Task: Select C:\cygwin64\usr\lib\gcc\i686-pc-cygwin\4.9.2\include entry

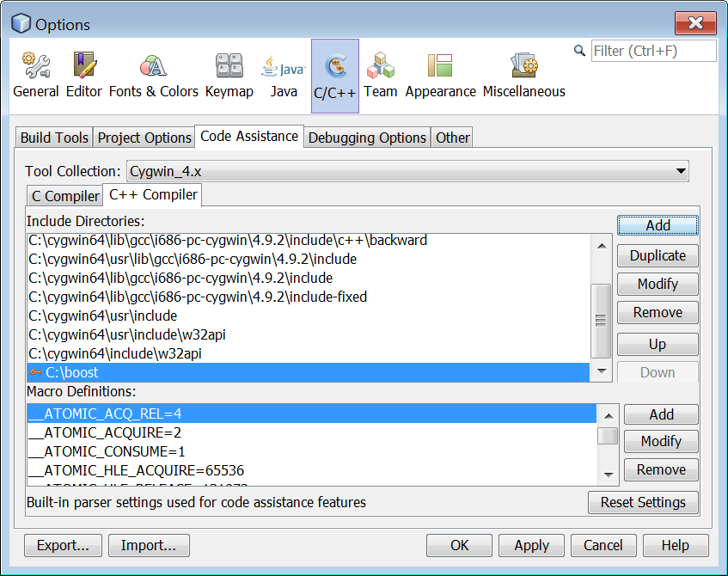Action: pos(309,259)
